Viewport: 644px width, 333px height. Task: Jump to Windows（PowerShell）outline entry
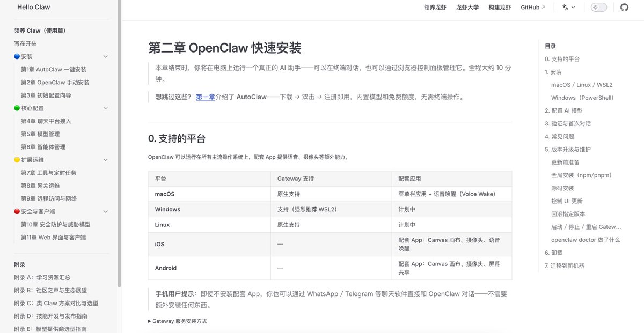pos(582,98)
